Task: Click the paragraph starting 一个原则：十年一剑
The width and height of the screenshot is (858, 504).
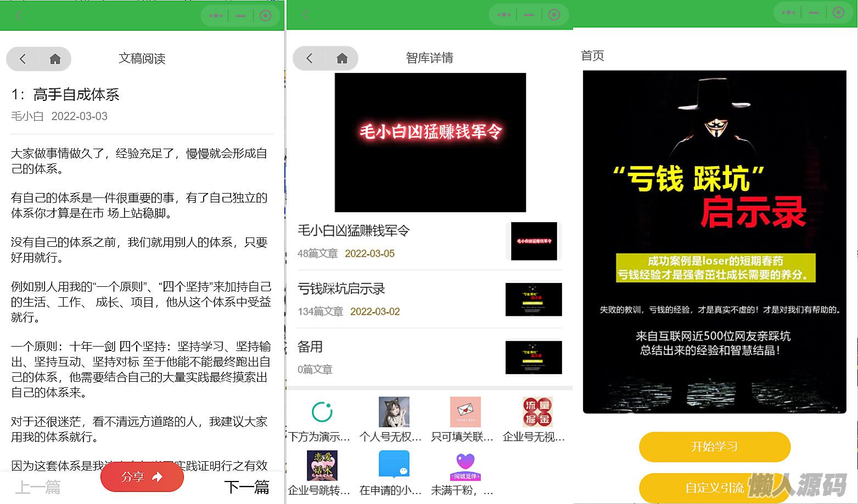Action: [x=141, y=370]
